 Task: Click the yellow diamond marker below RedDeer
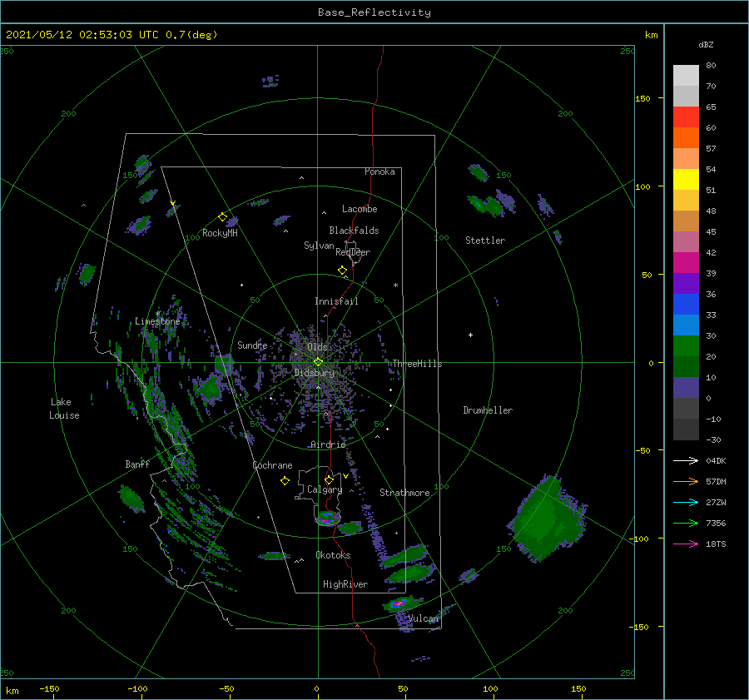342,271
